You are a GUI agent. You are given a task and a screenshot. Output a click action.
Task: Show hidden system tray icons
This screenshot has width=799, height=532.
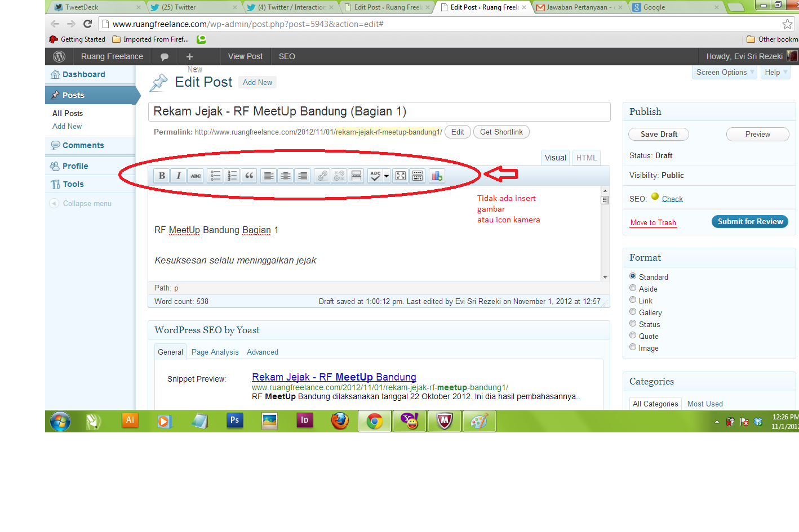click(717, 422)
